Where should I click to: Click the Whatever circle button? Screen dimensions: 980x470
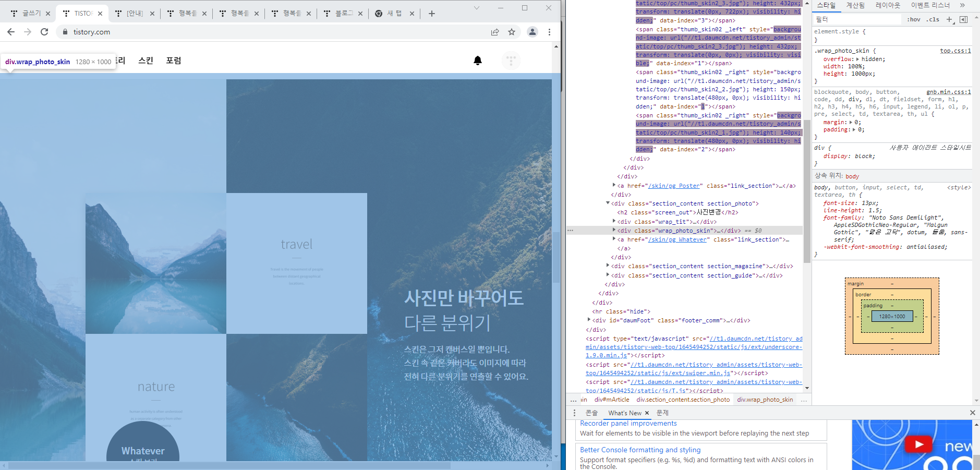(x=143, y=441)
